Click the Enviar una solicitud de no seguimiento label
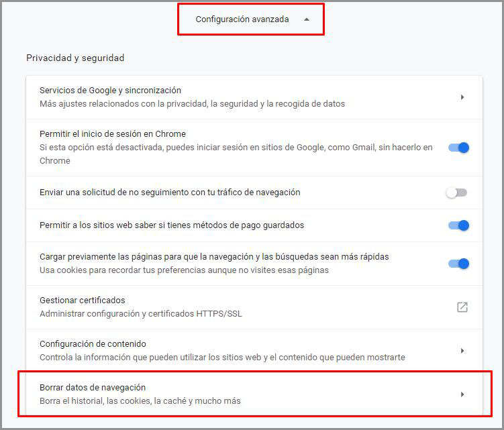504x430 pixels. coord(170,193)
